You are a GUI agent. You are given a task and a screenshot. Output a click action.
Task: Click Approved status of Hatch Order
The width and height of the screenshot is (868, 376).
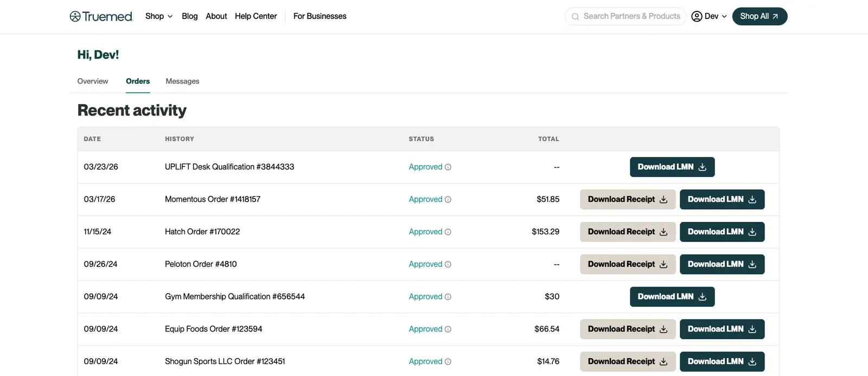(425, 232)
